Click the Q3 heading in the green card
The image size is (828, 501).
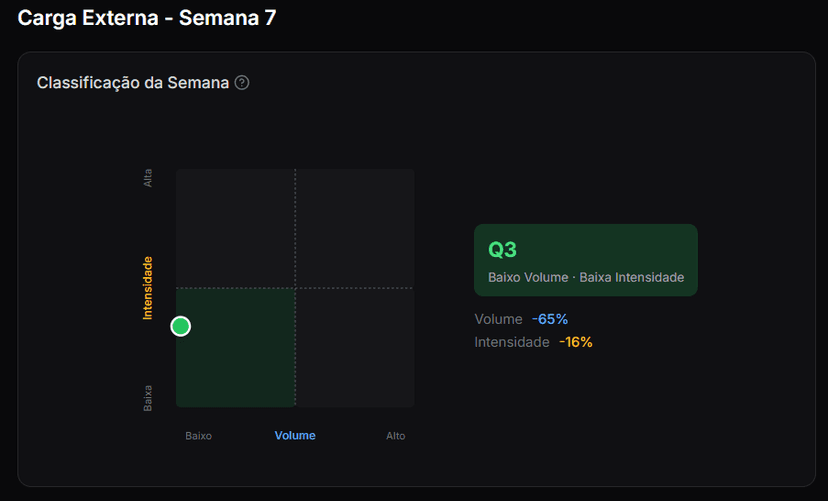502,250
